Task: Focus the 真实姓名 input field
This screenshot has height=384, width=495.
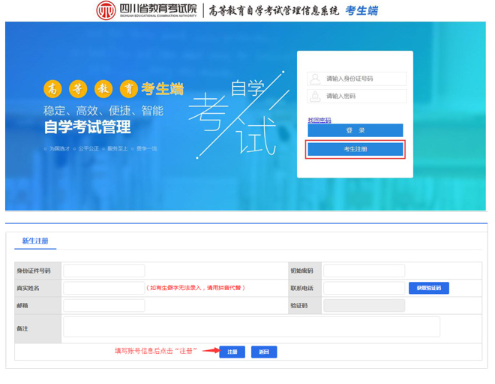Action: 104,288
